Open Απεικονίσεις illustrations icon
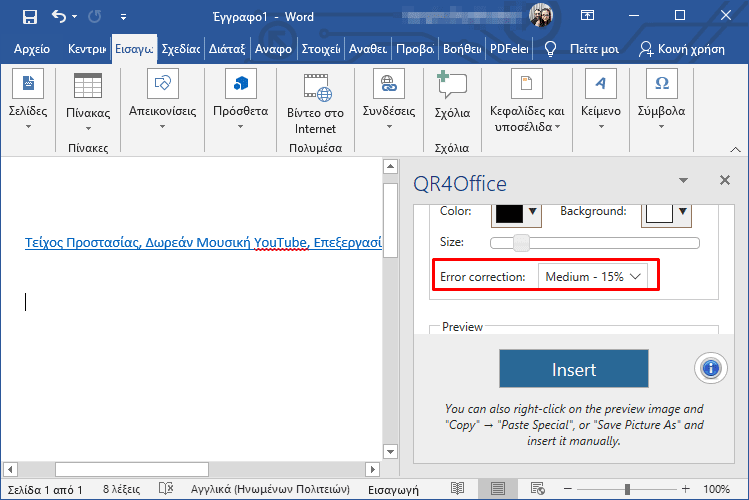 point(162,84)
